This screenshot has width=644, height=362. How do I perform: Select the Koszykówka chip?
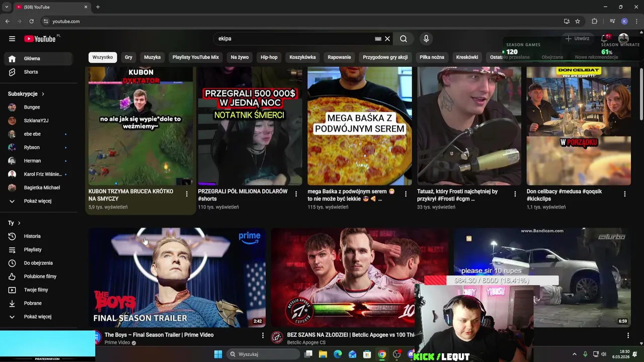pyautogui.click(x=302, y=57)
